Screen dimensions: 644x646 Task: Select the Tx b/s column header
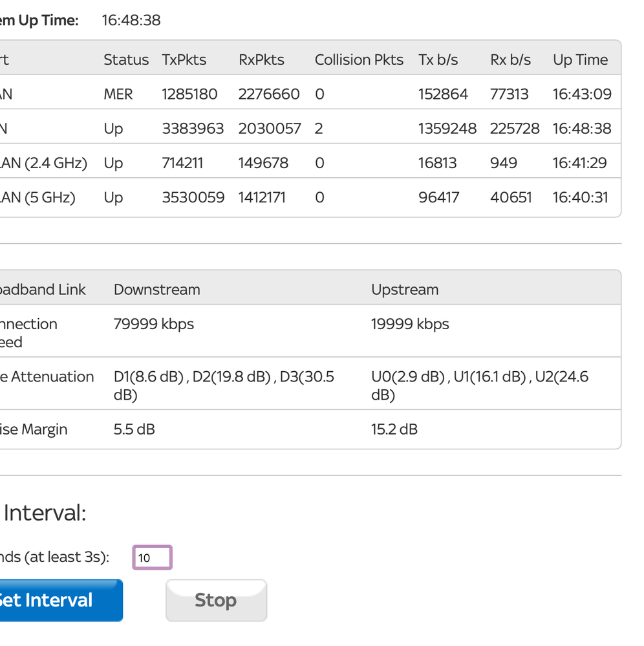pyautogui.click(x=438, y=60)
